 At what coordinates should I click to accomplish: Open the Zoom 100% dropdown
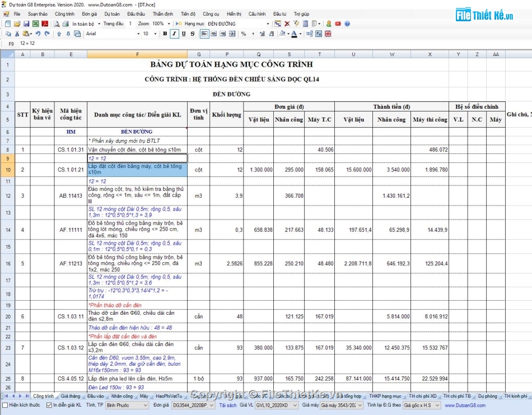tap(169, 24)
